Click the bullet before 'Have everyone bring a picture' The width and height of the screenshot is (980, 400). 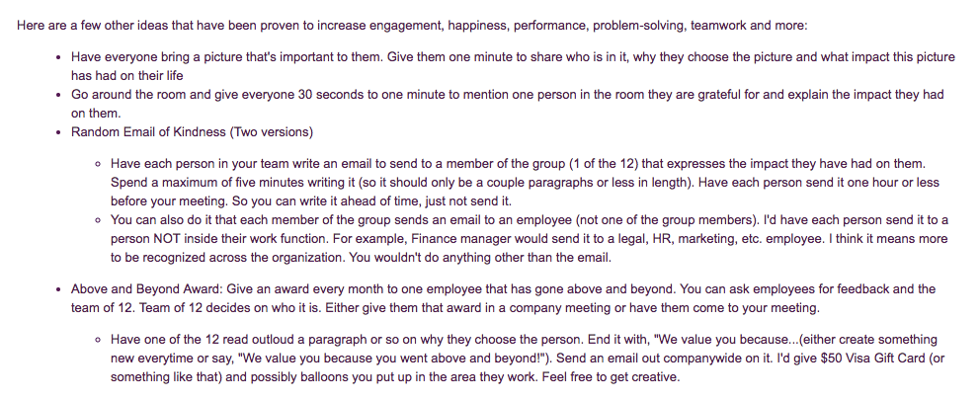click(58, 57)
